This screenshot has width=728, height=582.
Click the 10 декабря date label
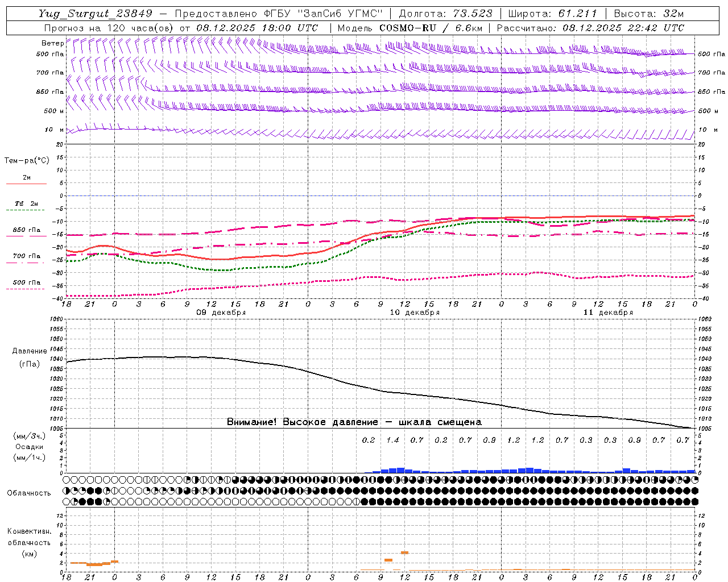(x=415, y=313)
